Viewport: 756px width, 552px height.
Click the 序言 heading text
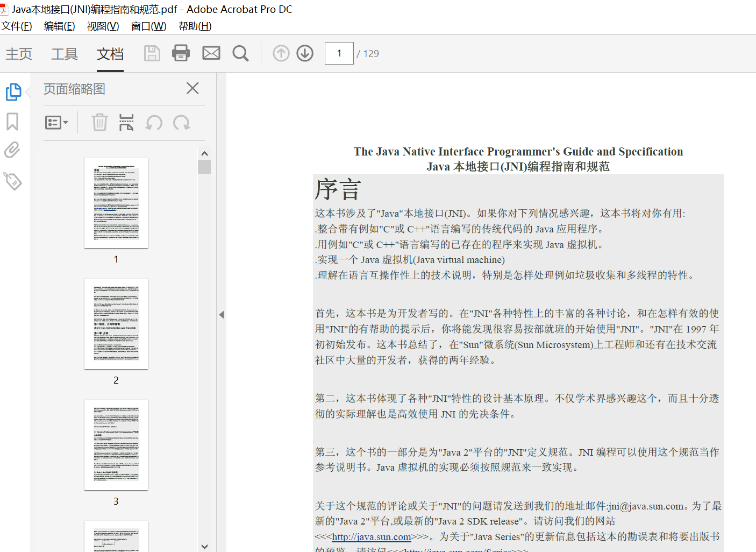pos(338,190)
